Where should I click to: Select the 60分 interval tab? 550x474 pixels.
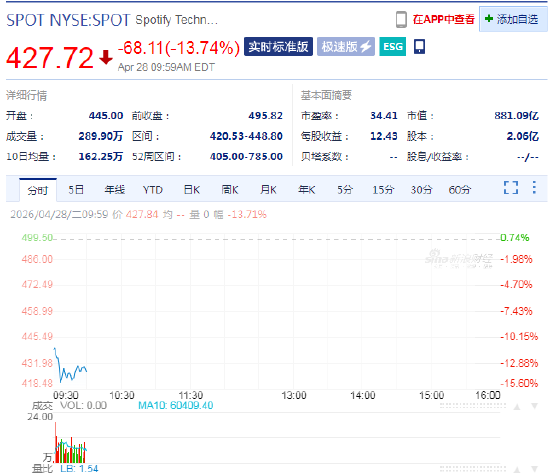(460, 190)
